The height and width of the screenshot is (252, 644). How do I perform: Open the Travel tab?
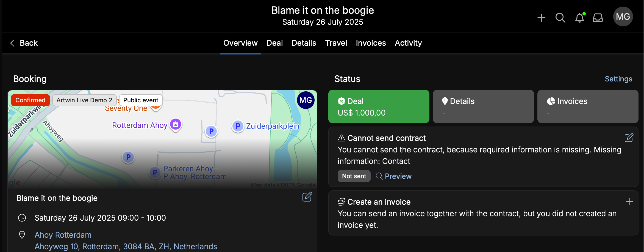click(336, 43)
